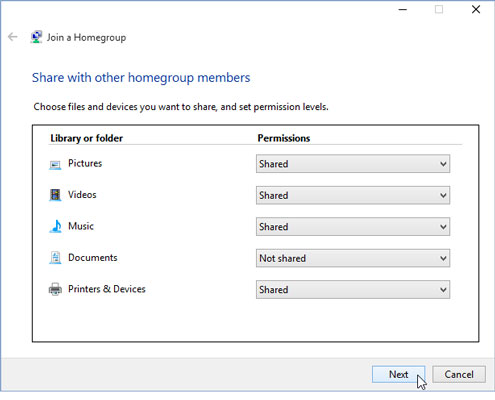Click the 'Pictures' label

click(85, 163)
